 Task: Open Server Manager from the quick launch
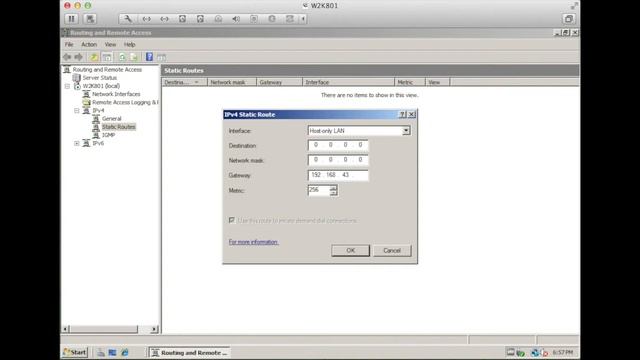point(100,353)
